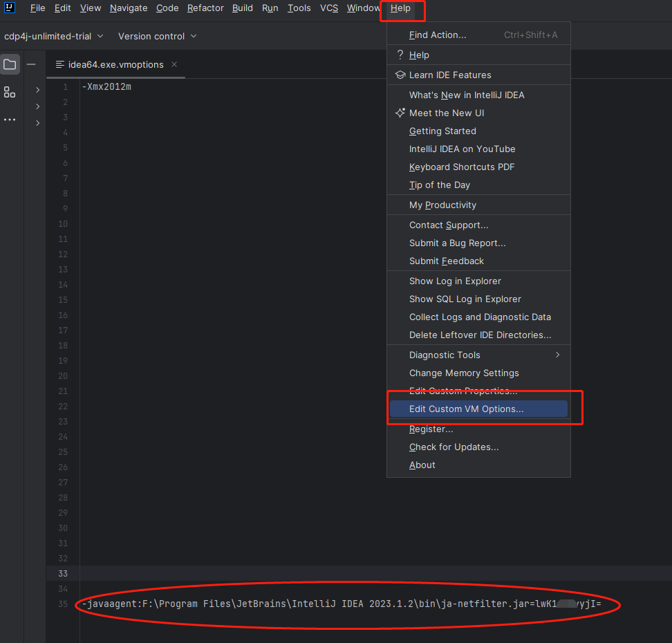Place the cursor on empty line 33

tap(375, 574)
